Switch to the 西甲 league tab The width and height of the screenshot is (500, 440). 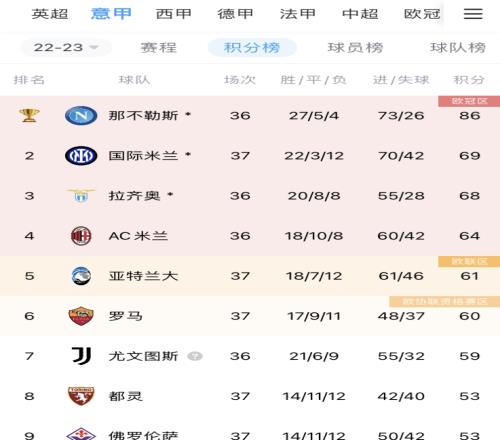174,14
